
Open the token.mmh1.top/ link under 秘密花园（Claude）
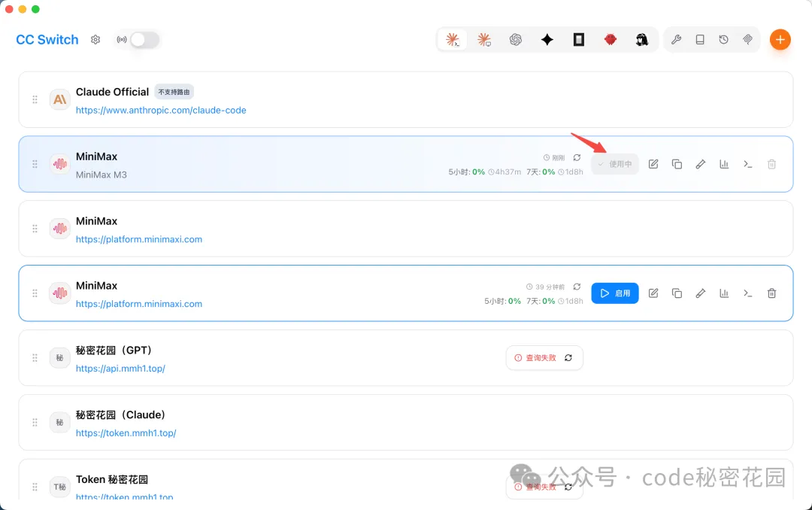126,433
